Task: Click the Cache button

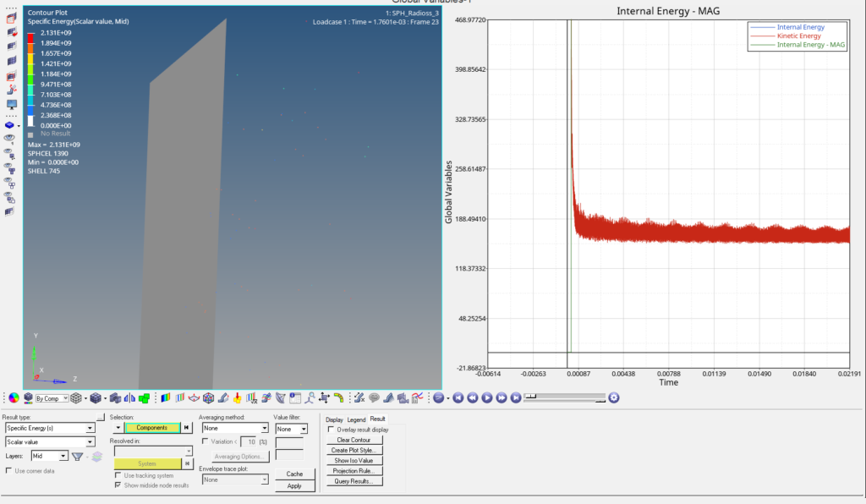Action: (x=294, y=474)
